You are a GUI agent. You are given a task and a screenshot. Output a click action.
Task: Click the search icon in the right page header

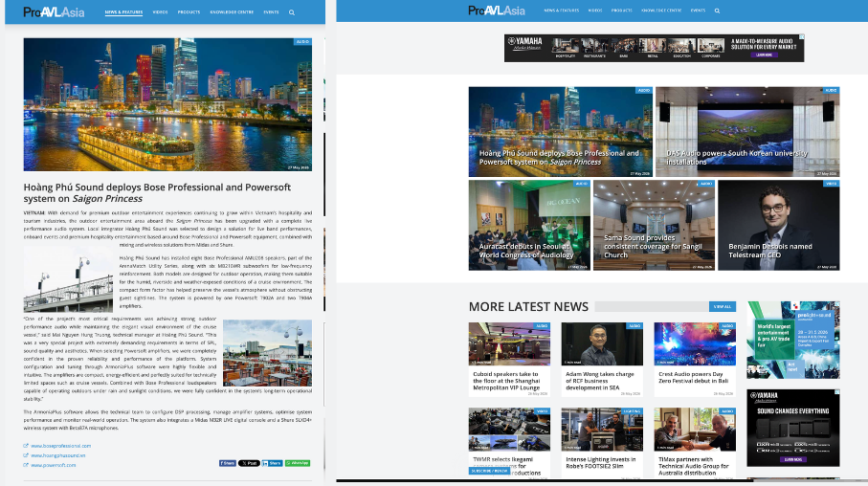(717, 11)
